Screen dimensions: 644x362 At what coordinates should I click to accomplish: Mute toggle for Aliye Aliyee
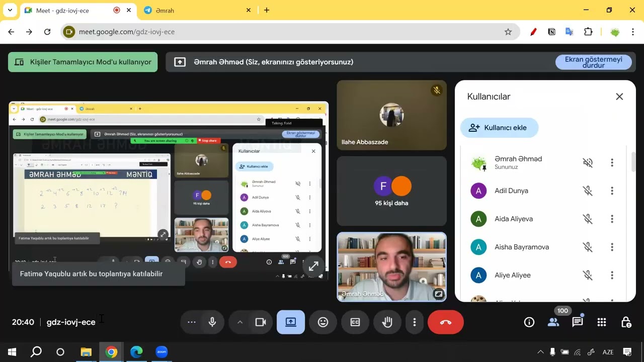[588, 275]
